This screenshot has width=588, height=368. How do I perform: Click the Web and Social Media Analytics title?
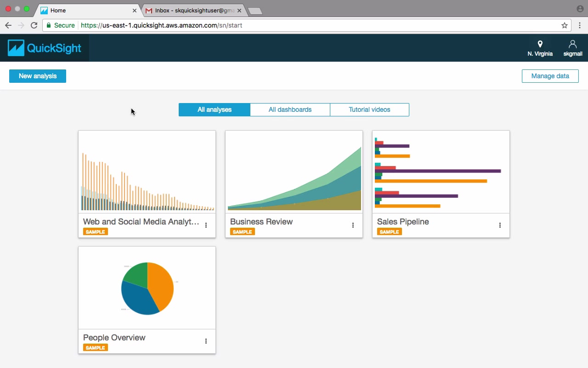pyautogui.click(x=141, y=222)
